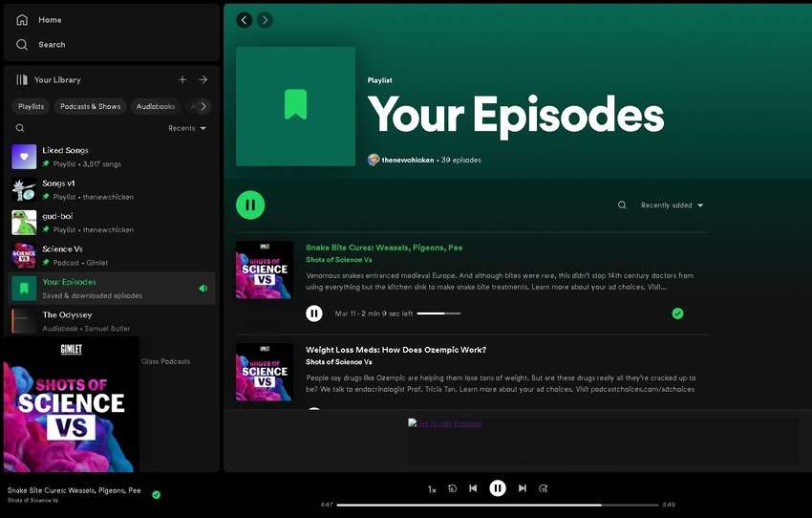Open gud-boi playlist
Screen dimensions: 812x518
112,223
